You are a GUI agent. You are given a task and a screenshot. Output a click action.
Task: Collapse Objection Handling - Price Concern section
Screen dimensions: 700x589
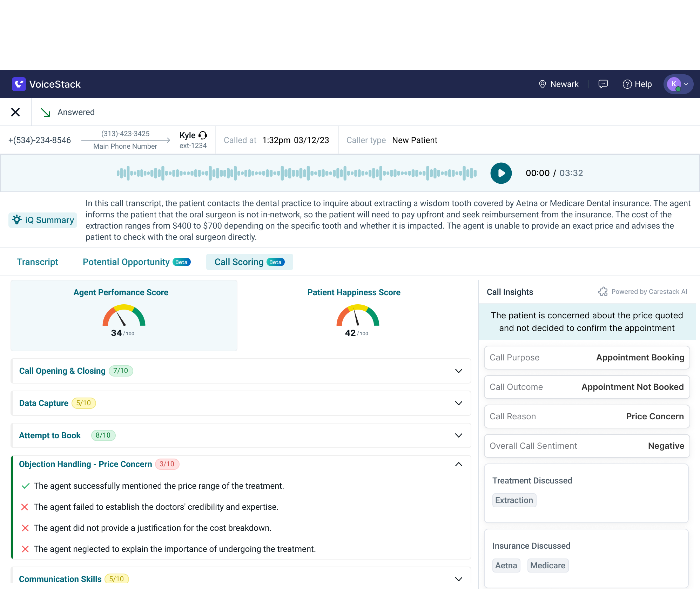pyautogui.click(x=458, y=464)
